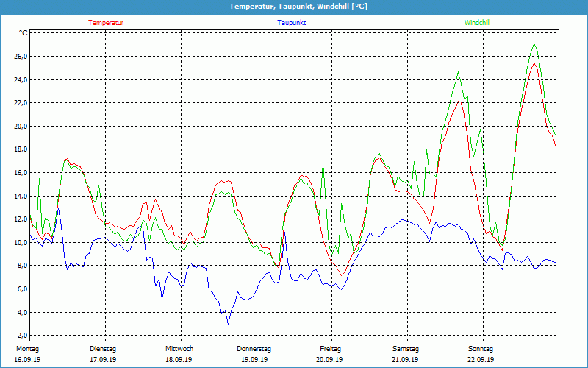Click the 18,0 y-axis value
This screenshot has height=368, width=588.
21,149
